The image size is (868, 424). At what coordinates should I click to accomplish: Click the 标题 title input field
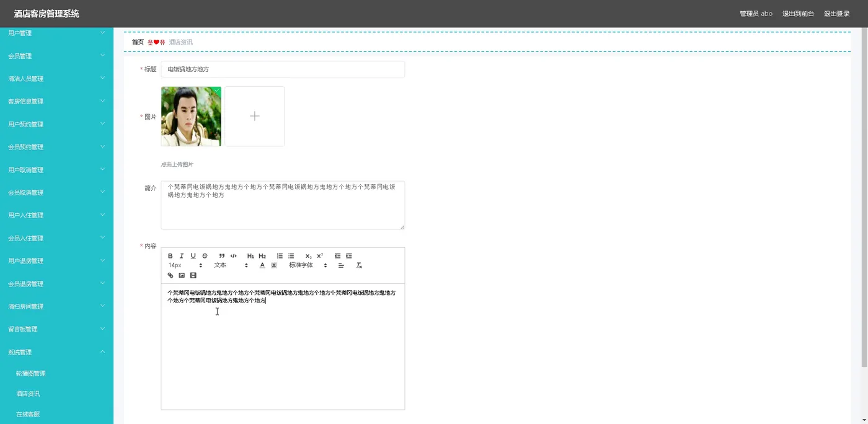click(283, 69)
